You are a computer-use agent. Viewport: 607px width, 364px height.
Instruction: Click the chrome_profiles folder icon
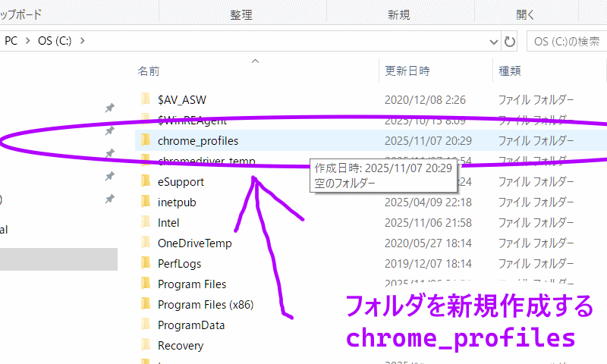click(146, 140)
